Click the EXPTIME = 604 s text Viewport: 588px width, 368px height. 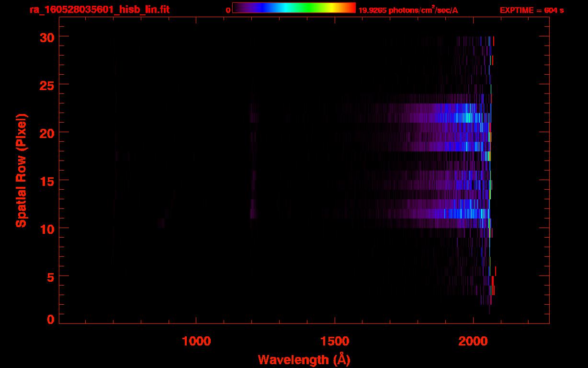click(531, 10)
